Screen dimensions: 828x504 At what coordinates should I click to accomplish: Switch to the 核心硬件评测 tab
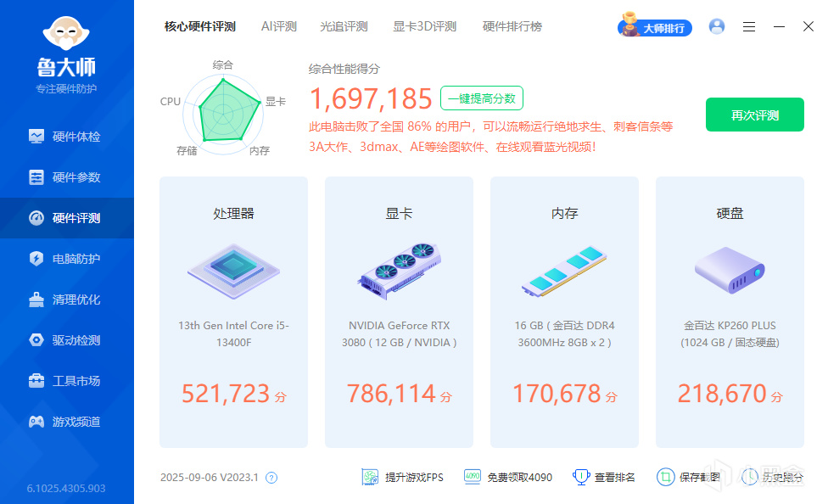click(x=199, y=26)
